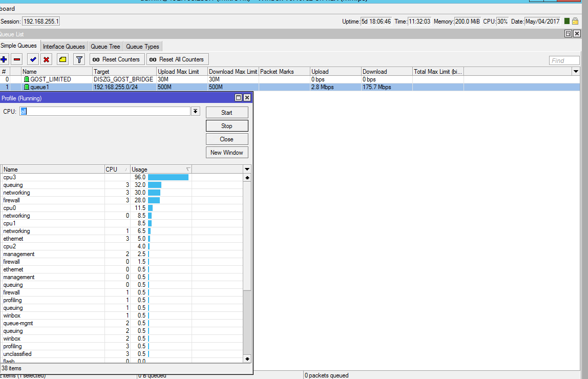Switch to Queue Types tab
Screen dimensions: 588x379
142,47
